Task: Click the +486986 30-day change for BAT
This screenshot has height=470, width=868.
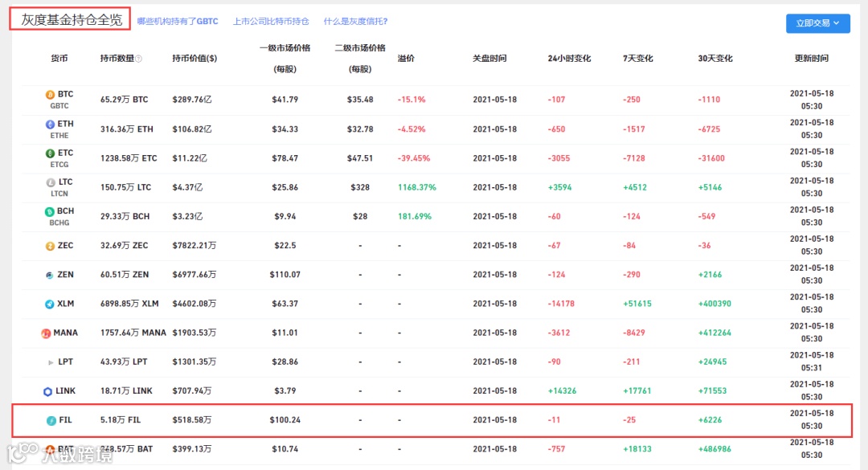Action: [714, 449]
